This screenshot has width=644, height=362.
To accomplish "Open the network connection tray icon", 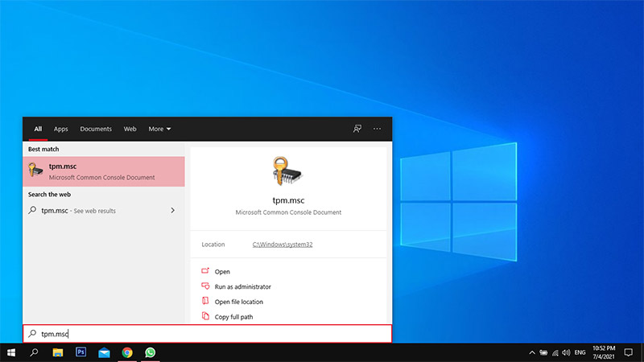I will click(555, 352).
